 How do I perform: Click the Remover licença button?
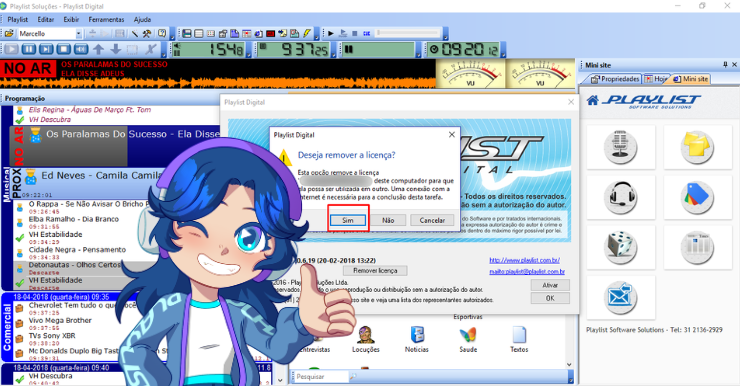[375, 270]
